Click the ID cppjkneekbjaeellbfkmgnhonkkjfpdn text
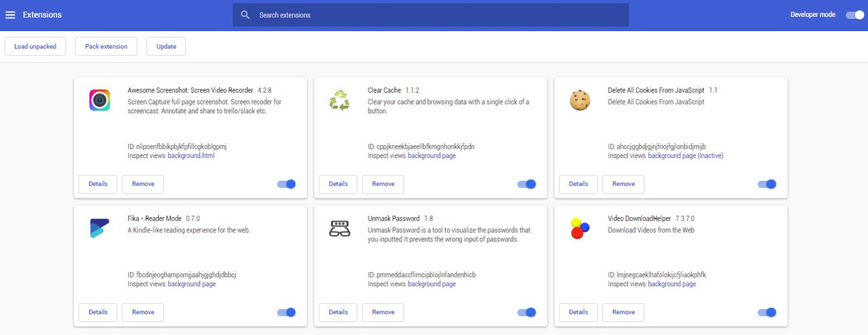 (421, 146)
